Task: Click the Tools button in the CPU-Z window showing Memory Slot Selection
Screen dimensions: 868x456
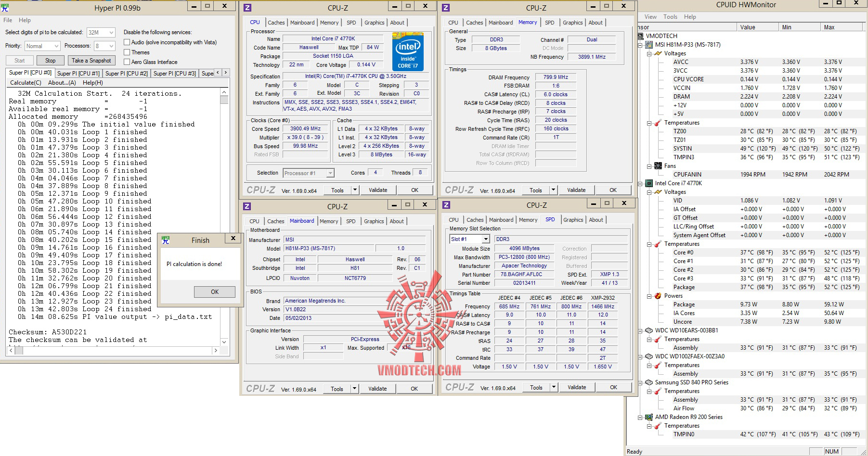Action: [536, 388]
